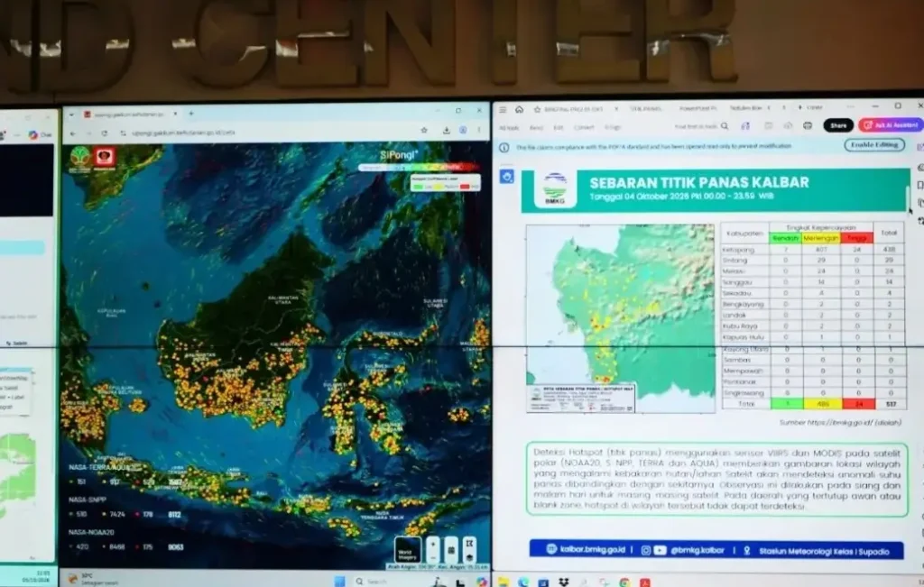Image resolution: width=924 pixels, height=587 pixels.
Task: Select the SiPongi browser tab
Action: pos(130,115)
